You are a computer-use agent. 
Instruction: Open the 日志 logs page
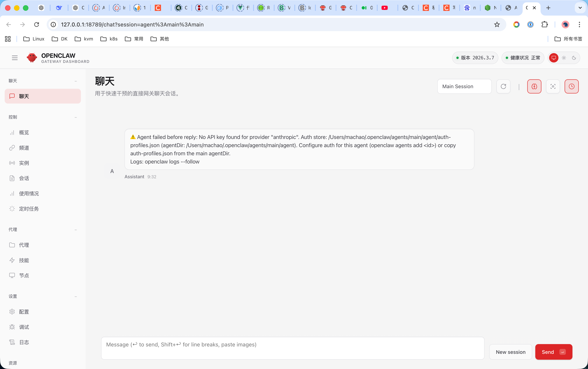click(24, 342)
